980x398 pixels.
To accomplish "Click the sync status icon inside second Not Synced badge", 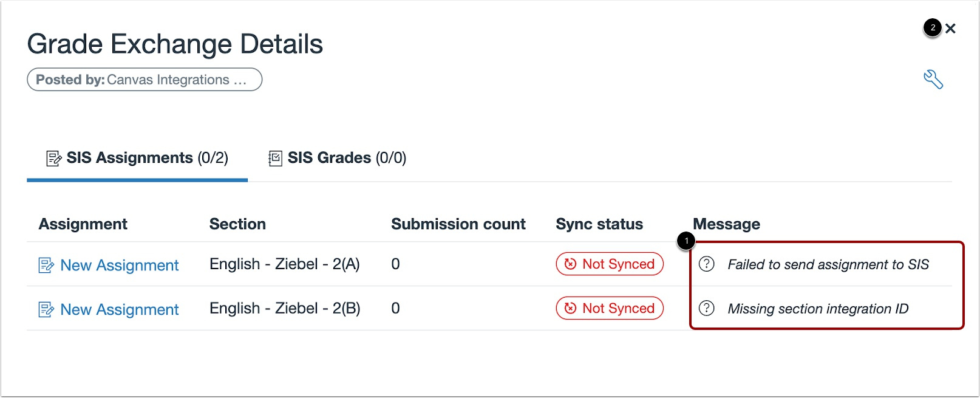I will [570, 308].
